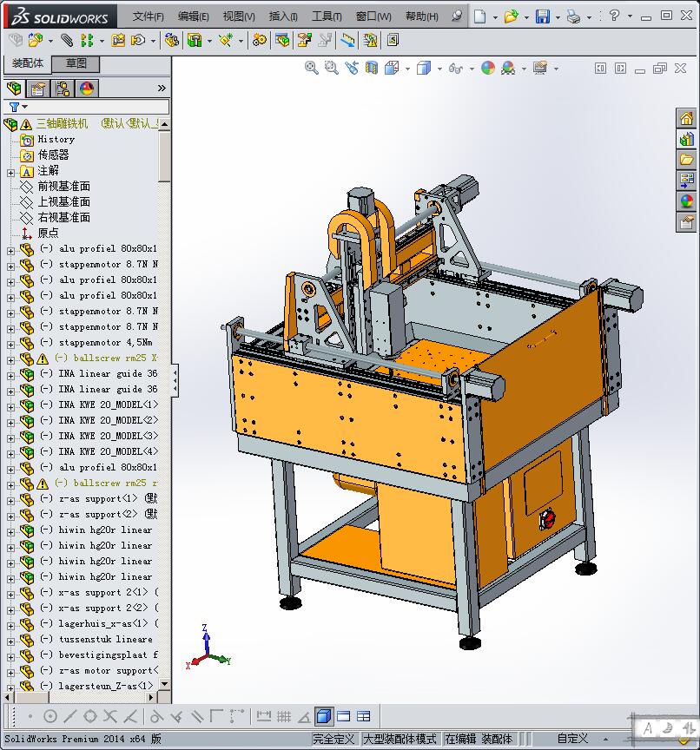The height and width of the screenshot is (750, 700).
Task: Select the 传感器 (Sensors) tree item
Action: 54,155
